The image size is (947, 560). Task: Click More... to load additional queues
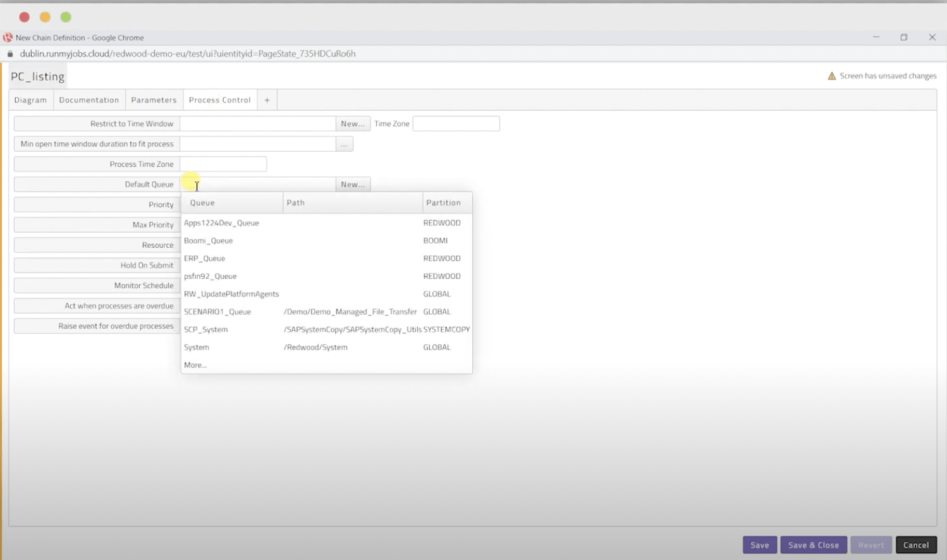[x=195, y=365]
